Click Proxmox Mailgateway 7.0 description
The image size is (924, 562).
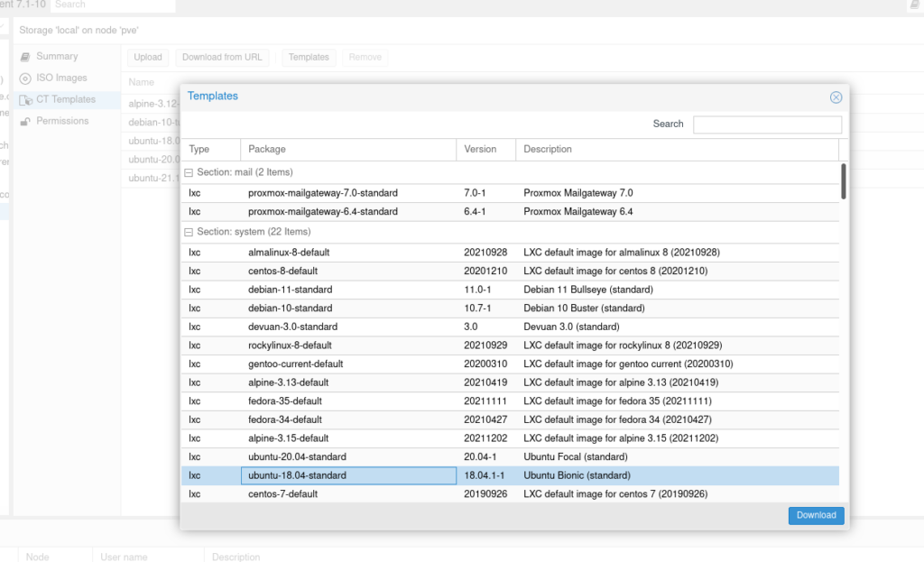[x=578, y=193]
